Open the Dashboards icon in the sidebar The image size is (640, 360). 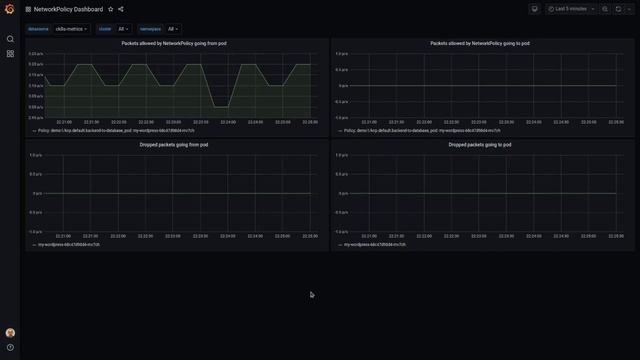pyautogui.click(x=10, y=53)
